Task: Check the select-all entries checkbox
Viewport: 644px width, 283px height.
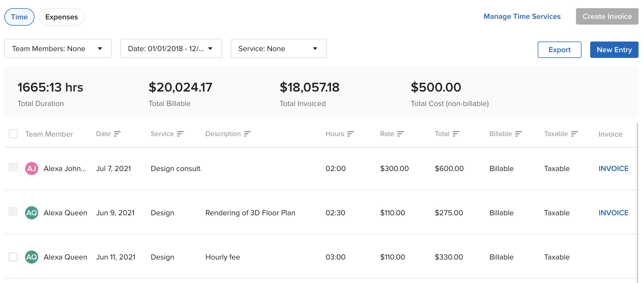Action: click(x=13, y=134)
